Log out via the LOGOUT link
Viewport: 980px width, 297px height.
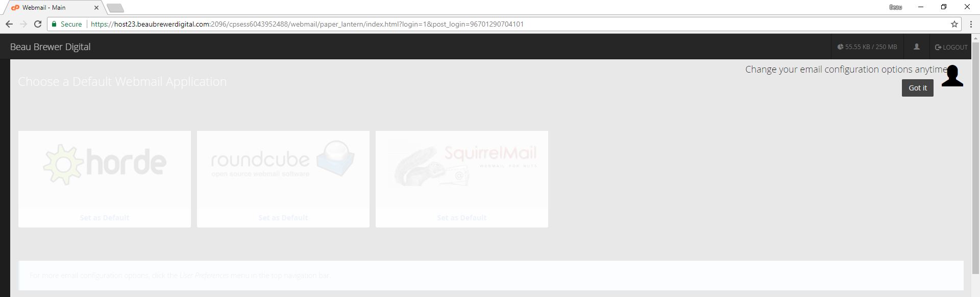coord(951,47)
